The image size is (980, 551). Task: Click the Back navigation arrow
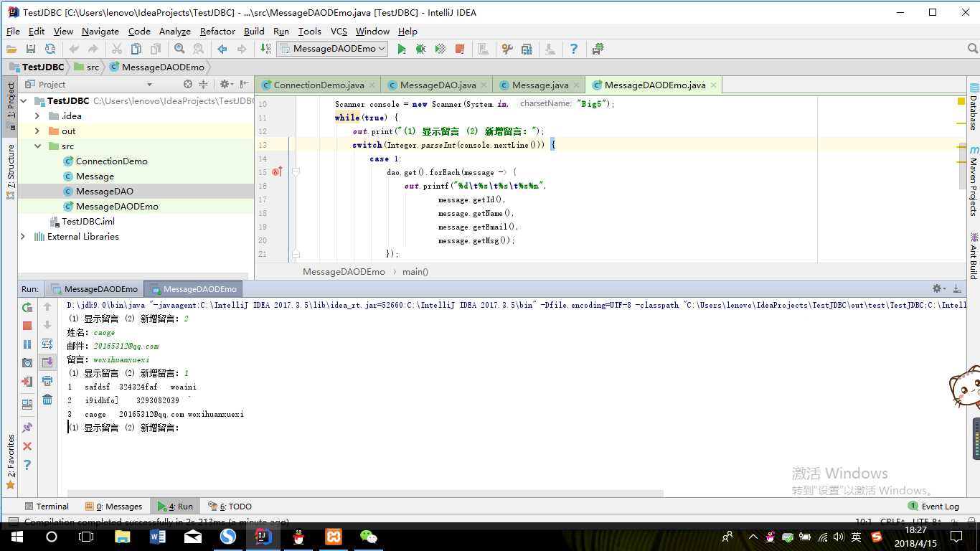222,49
